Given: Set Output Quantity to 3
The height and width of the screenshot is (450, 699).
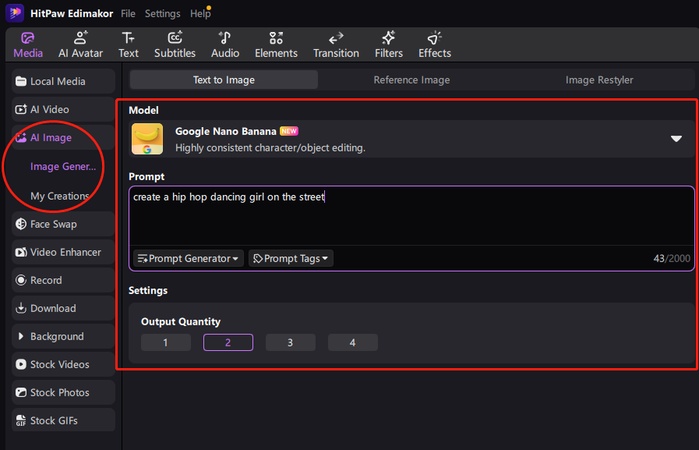Looking at the screenshot, I should 290,343.
